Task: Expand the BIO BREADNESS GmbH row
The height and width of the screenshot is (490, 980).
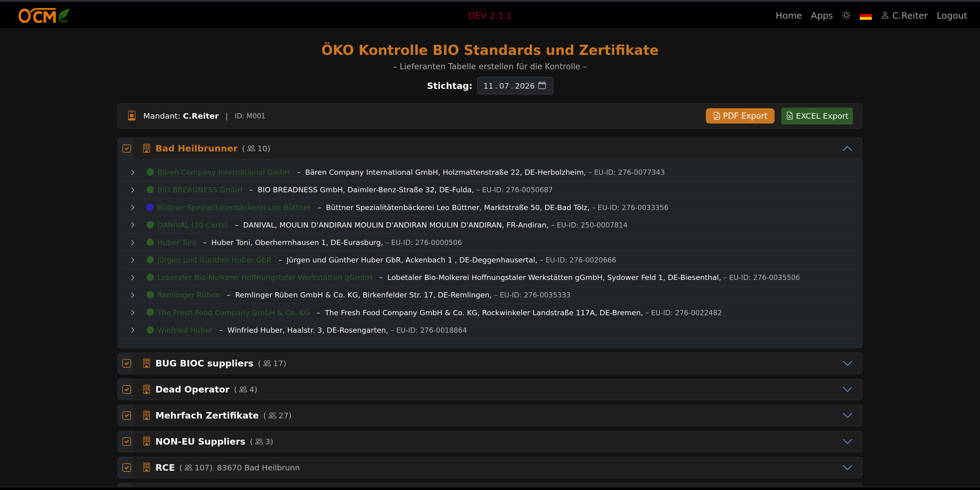Action: tap(132, 190)
